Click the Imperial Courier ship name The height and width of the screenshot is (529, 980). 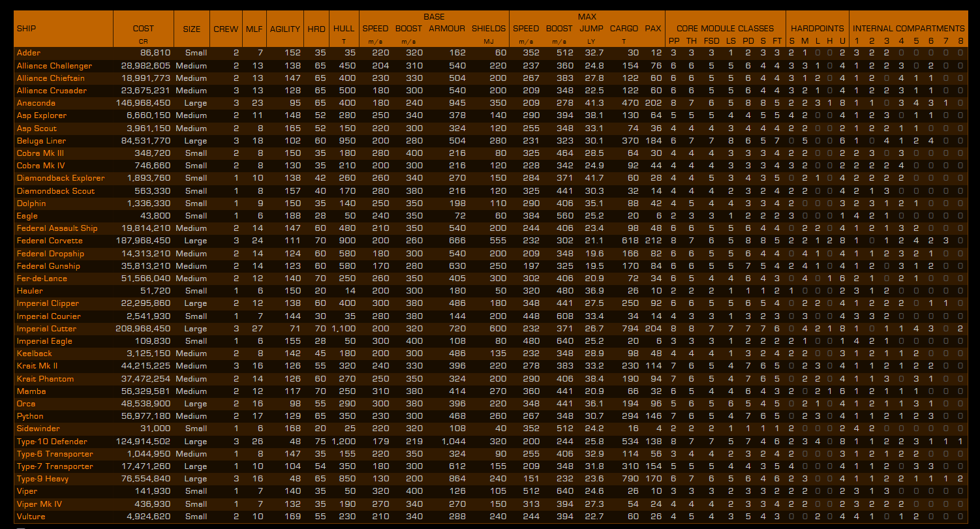(x=49, y=316)
